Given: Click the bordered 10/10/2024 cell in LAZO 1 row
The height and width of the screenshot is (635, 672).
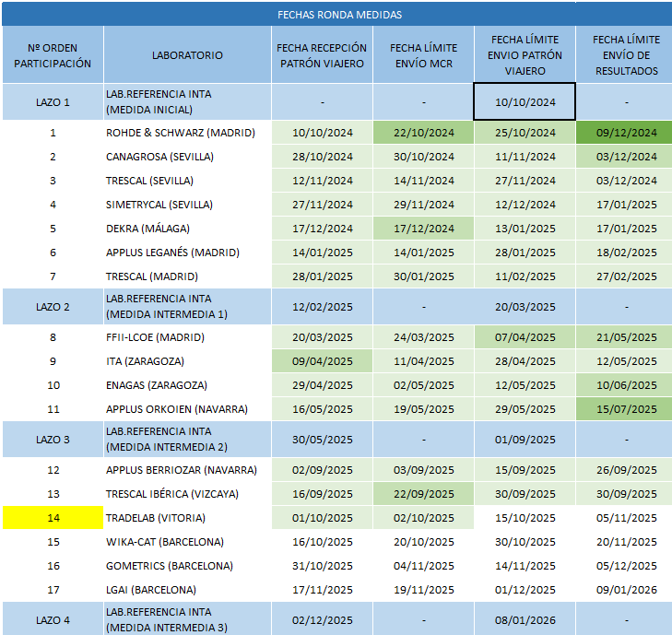Looking at the screenshot, I should 525,101.
